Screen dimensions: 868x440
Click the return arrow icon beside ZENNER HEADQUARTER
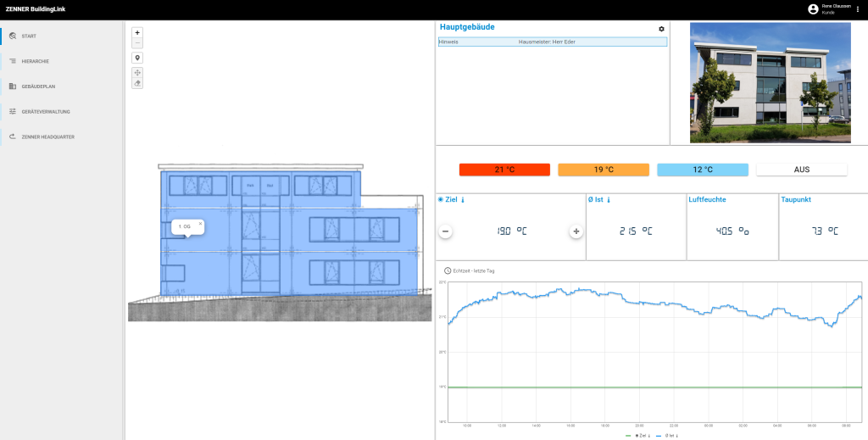[13, 136]
